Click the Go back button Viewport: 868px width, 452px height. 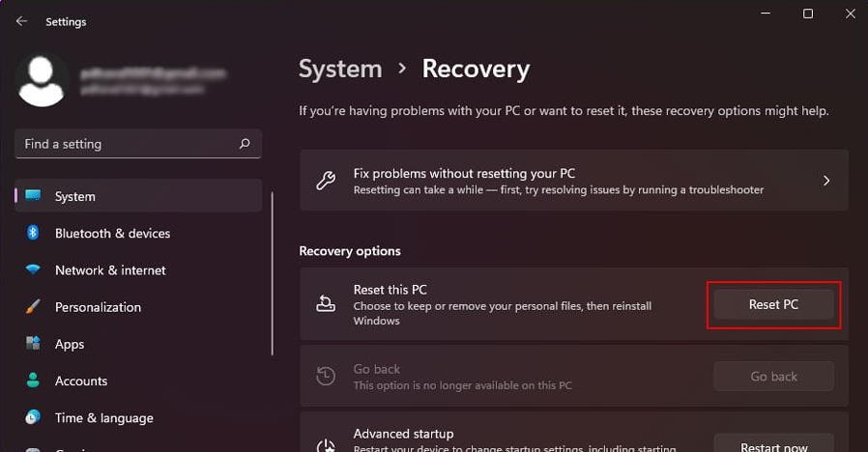(x=773, y=377)
